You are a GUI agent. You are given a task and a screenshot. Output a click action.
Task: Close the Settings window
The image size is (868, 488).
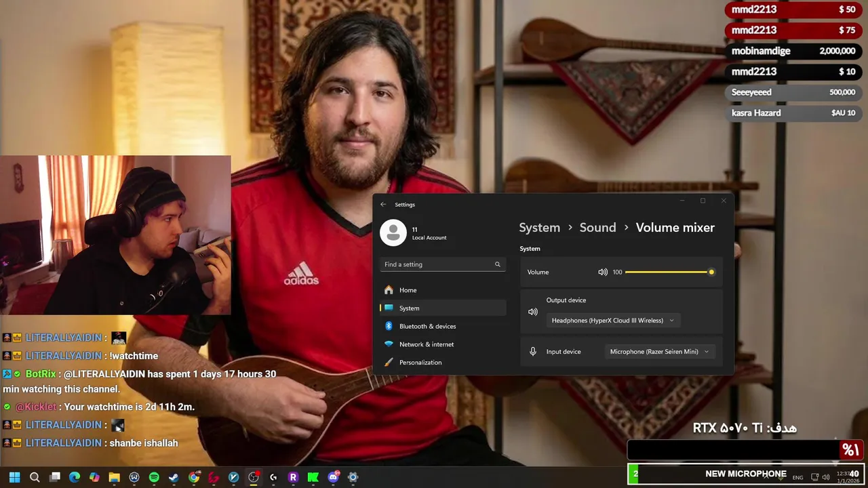point(724,201)
